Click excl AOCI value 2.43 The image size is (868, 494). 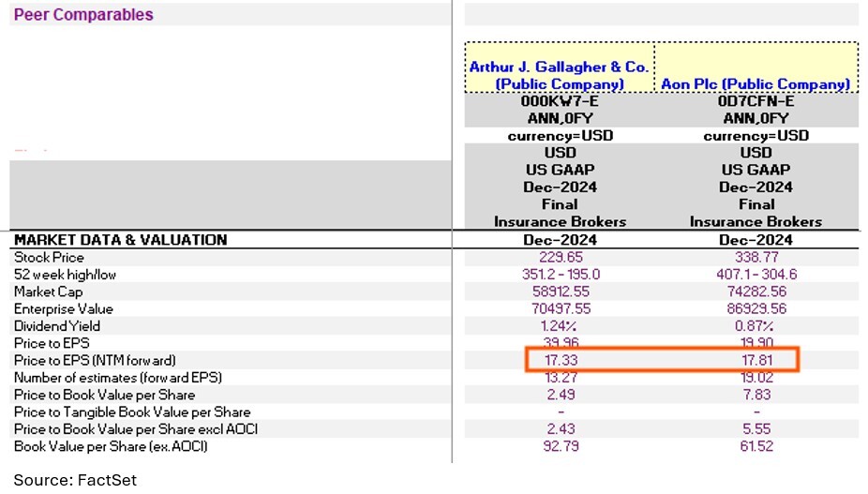(561, 429)
